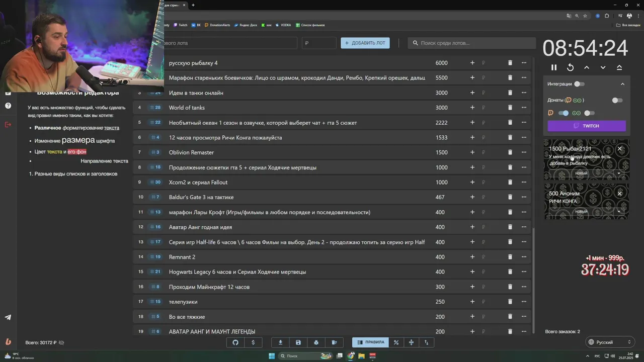Collapse the integrations panel chevron

[x=622, y=84]
